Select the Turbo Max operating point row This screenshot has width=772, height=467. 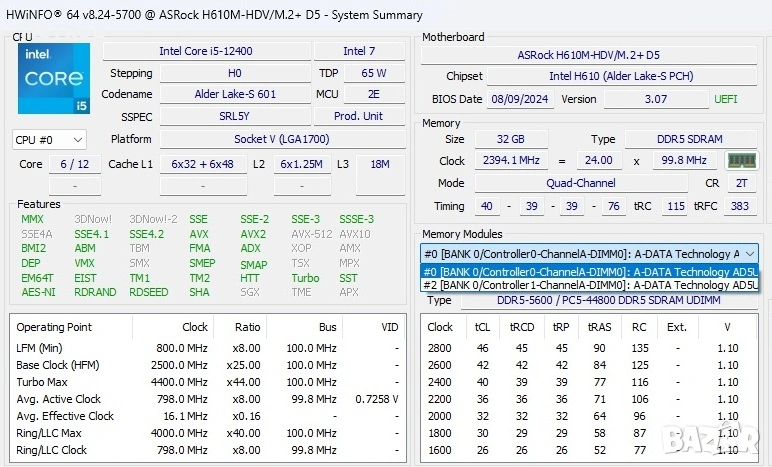coord(210,382)
